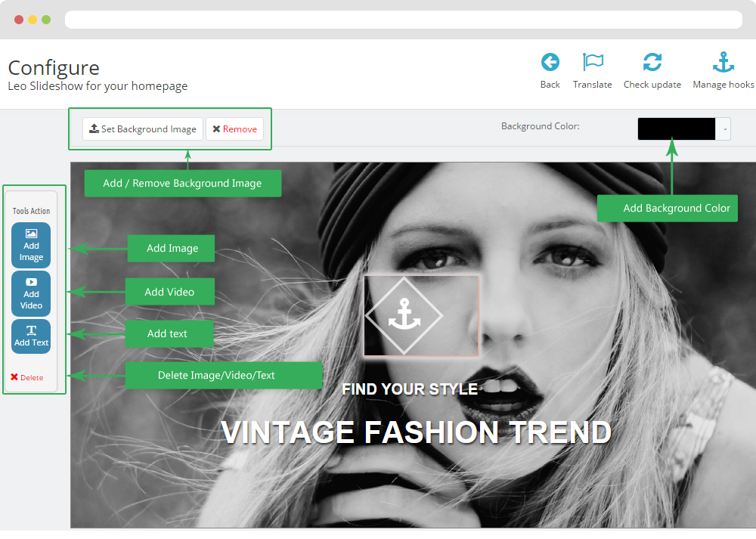Click the green browser maximize dot
This screenshot has height=539, width=756.
(x=46, y=20)
